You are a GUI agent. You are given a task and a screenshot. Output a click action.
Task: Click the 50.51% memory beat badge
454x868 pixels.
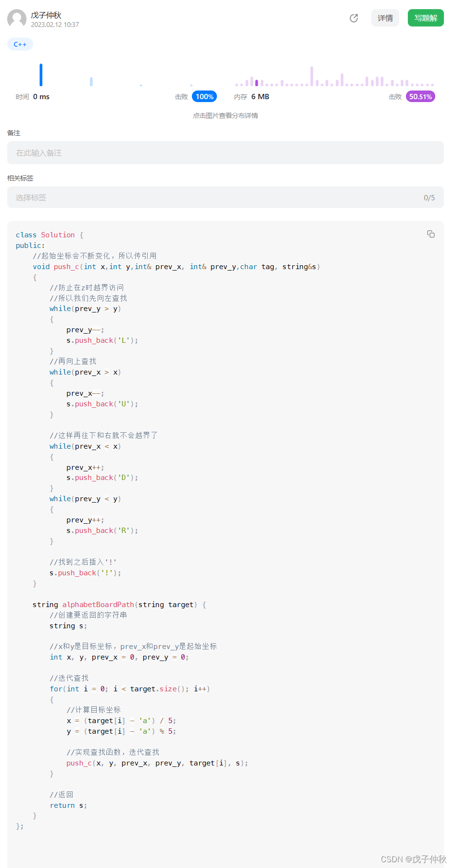pyautogui.click(x=420, y=97)
